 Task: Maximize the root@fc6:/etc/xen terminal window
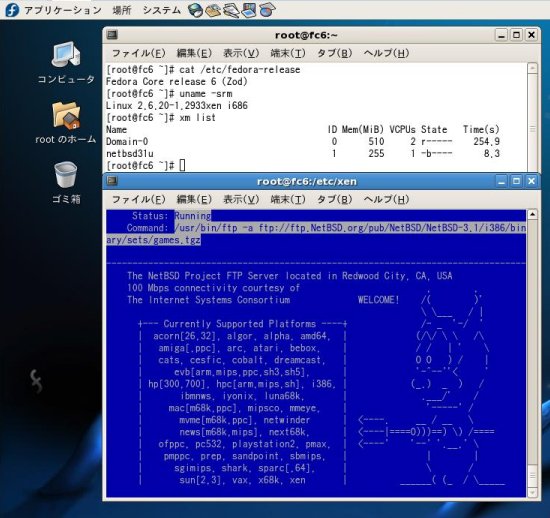[516, 181]
